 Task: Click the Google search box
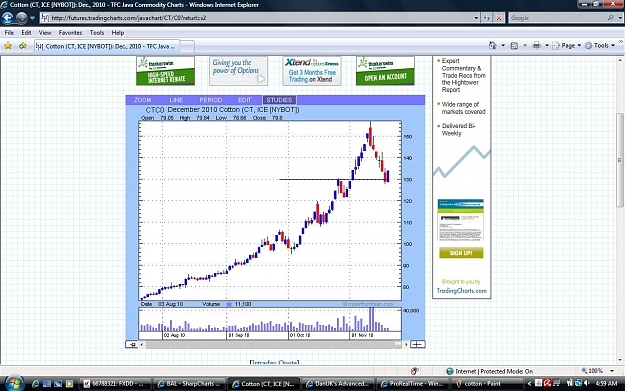click(557, 18)
